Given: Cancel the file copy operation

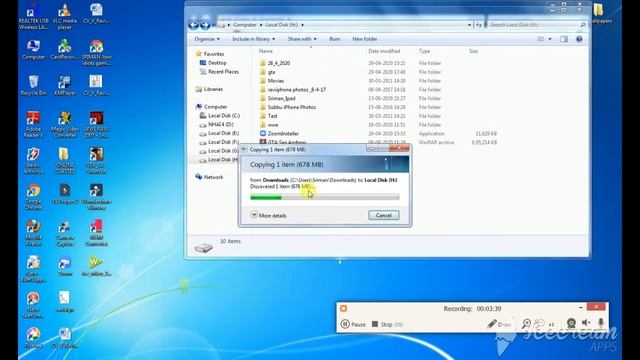Looking at the screenshot, I should pos(384,215).
